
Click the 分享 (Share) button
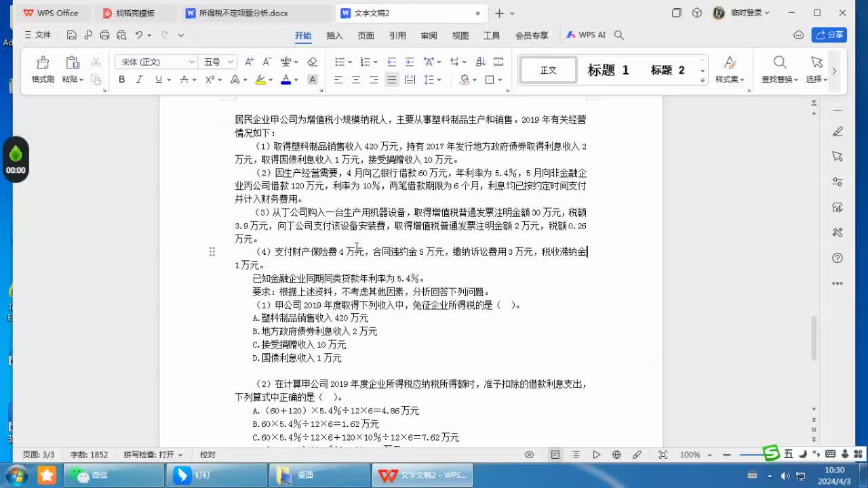pos(829,35)
